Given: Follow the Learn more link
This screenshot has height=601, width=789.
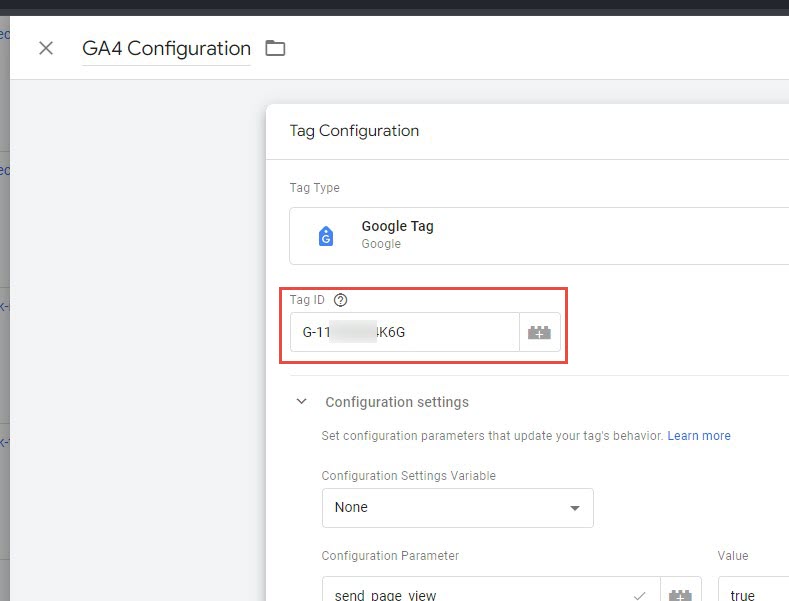Looking at the screenshot, I should (699, 436).
